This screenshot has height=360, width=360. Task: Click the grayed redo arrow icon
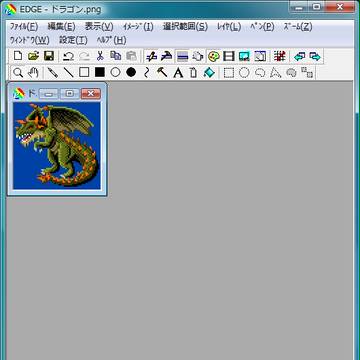[84, 56]
